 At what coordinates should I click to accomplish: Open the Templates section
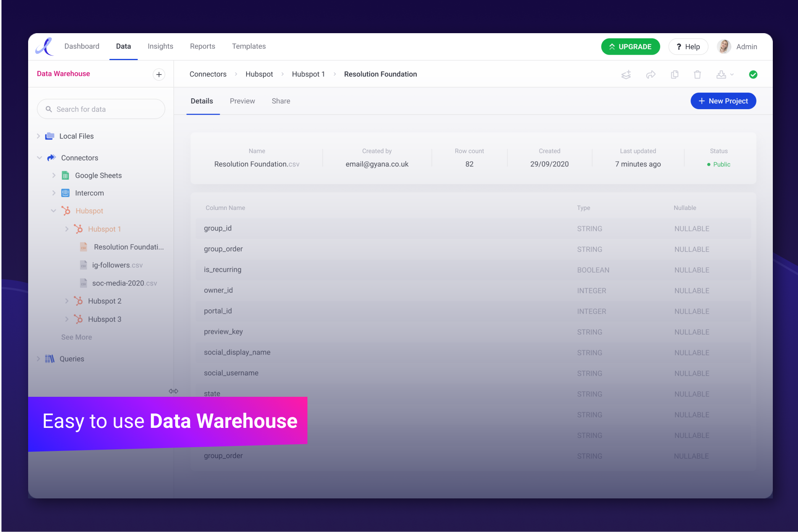[x=249, y=46]
